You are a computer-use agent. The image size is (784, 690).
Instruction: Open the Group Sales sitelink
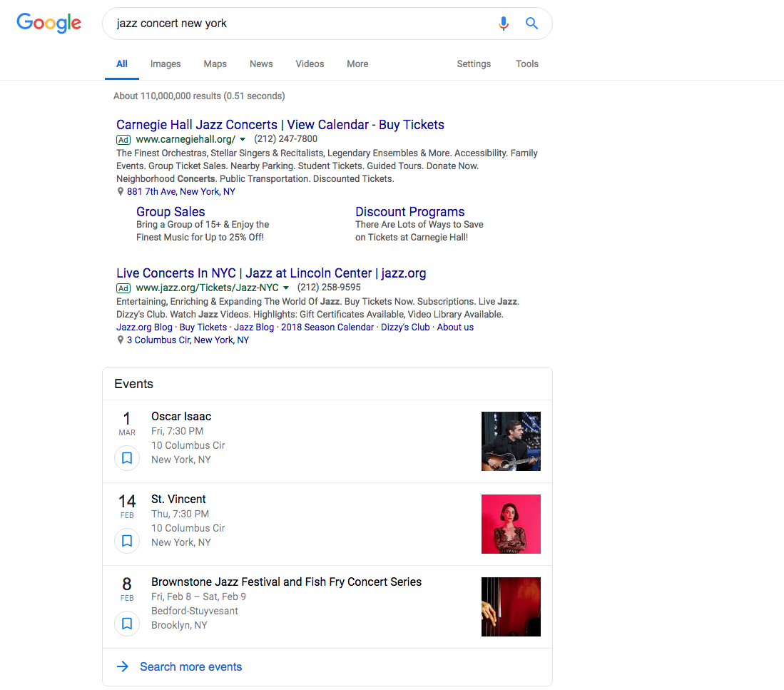(x=170, y=211)
